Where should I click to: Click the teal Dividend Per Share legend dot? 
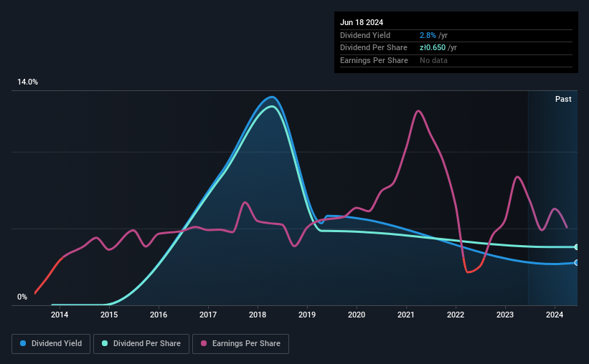(x=105, y=343)
